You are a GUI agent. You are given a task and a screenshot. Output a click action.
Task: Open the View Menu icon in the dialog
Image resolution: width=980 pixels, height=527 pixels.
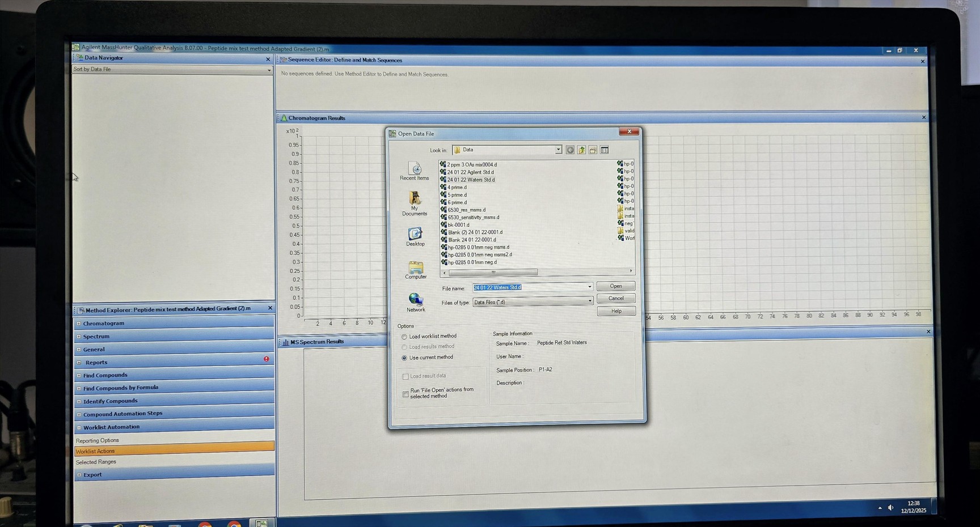(x=604, y=150)
